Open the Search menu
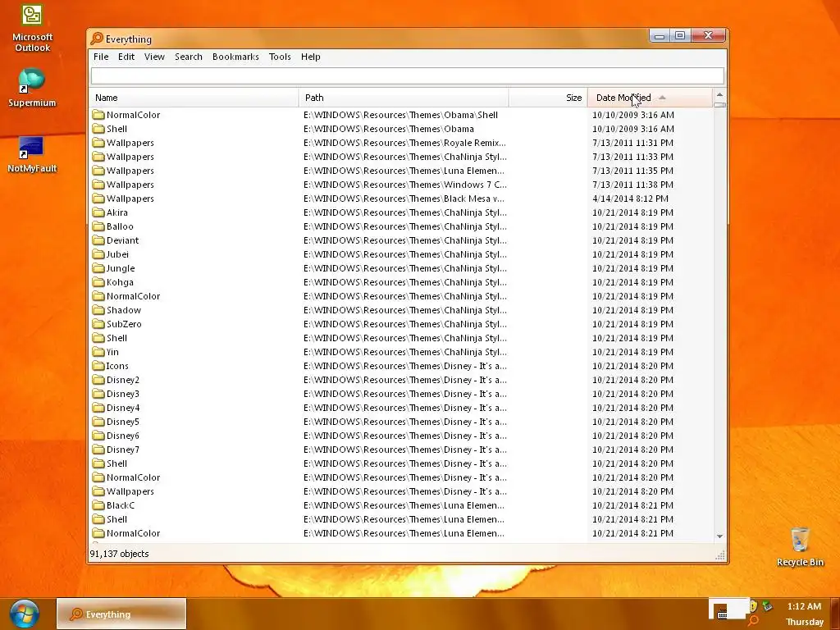 [189, 57]
